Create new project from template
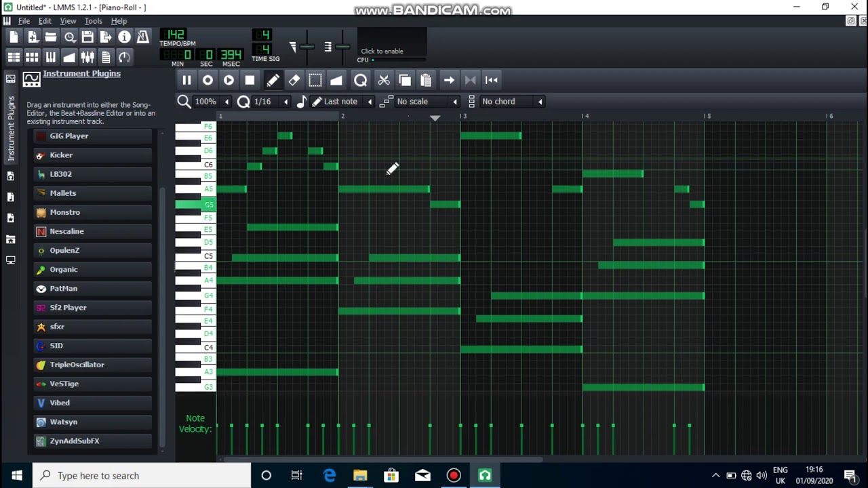868x488 pixels. pyautogui.click(x=33, y=37)
